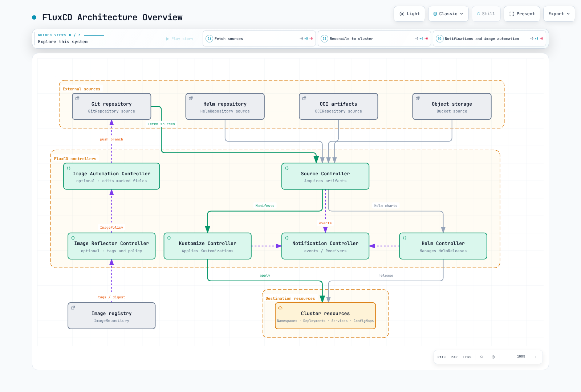581x392 pixels.
Task: Click the Play story button
Action: (180, 39)
